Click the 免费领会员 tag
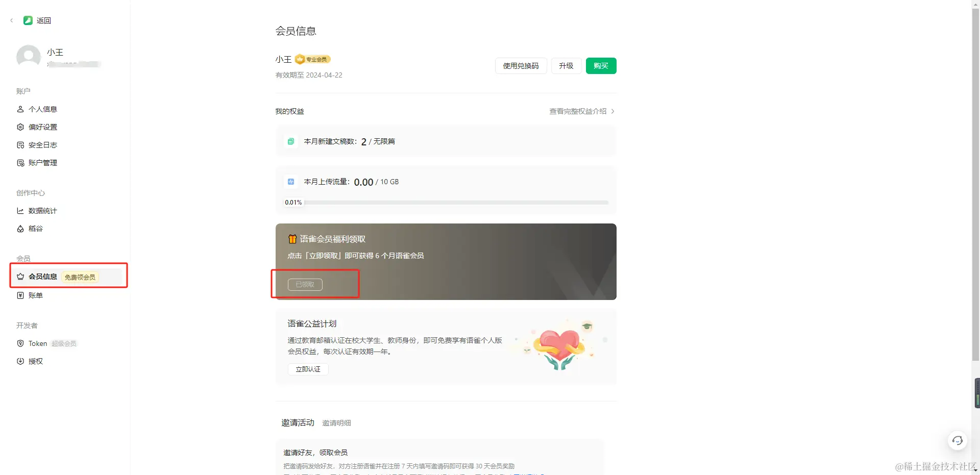This screenshot has width=980, height=475. pos(80,277)
